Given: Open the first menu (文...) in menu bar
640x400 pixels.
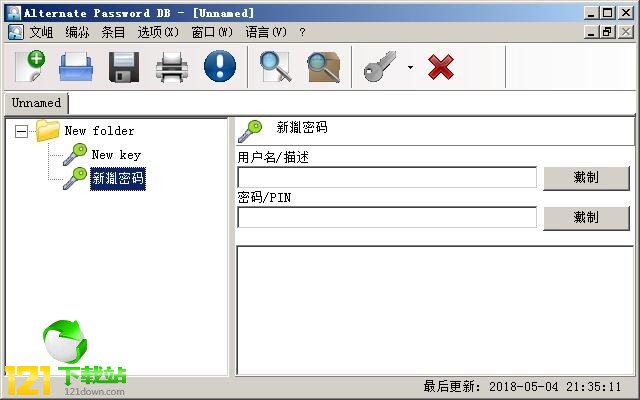Looking at the screenshot, I should click(41, 32).
